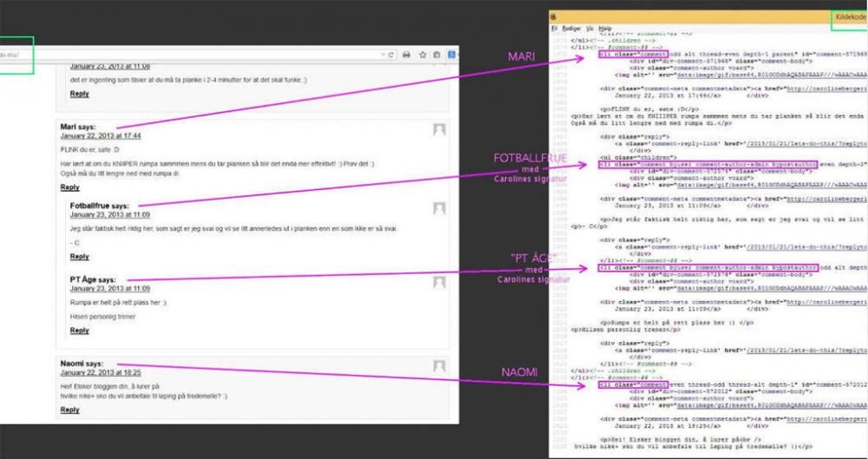Click the comment line starting "Har lært at om du KNIIPER"
868x459 pixels.
point(218,164)
